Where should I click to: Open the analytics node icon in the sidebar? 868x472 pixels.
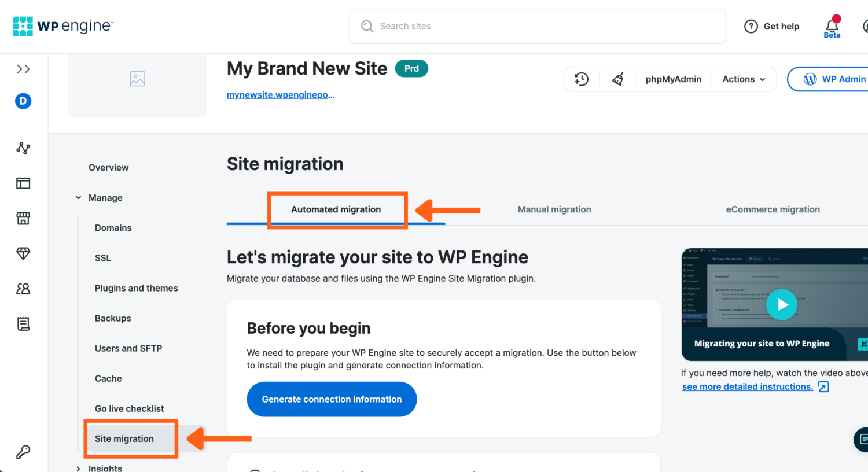coord(23,147)
